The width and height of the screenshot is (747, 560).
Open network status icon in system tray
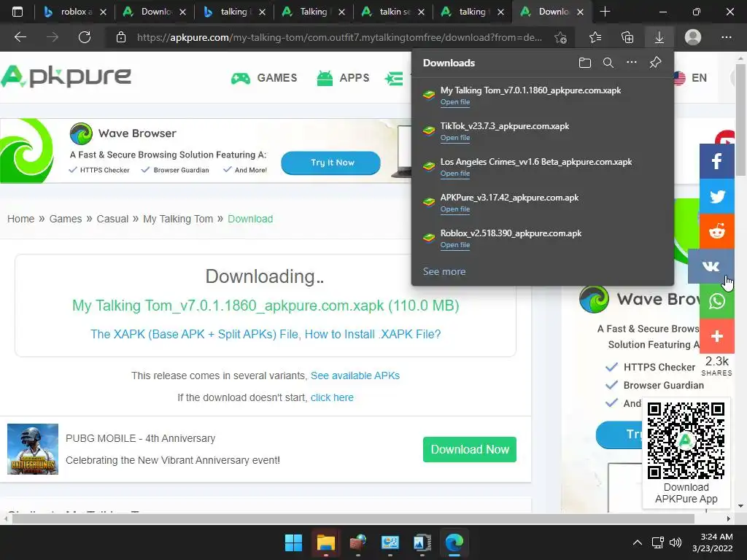pos(658,542)
